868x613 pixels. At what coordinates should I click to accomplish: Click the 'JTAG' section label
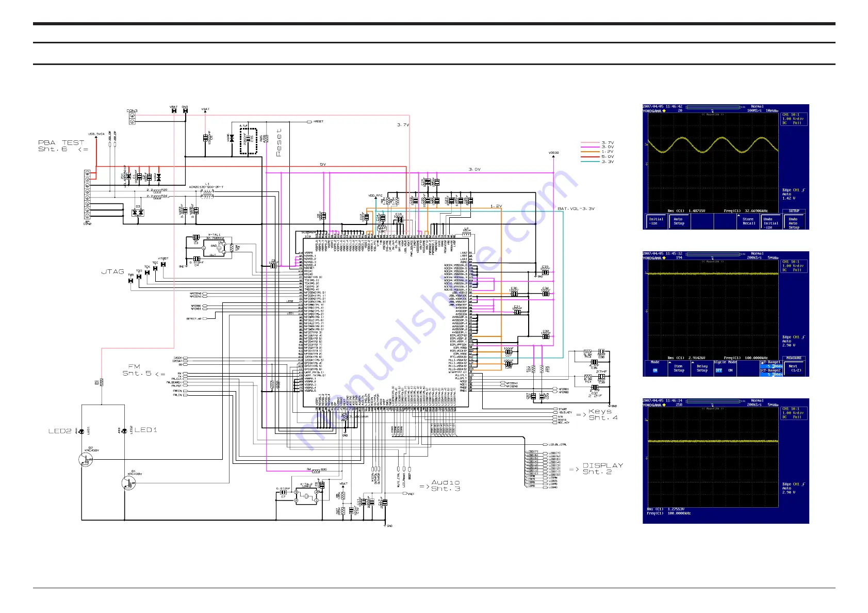tap(112, 271)
